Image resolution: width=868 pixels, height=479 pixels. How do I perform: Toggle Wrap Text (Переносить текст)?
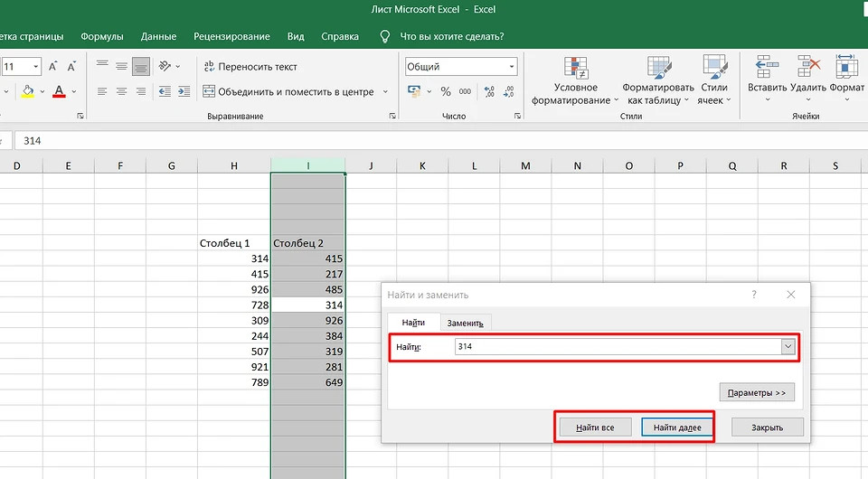250,67
